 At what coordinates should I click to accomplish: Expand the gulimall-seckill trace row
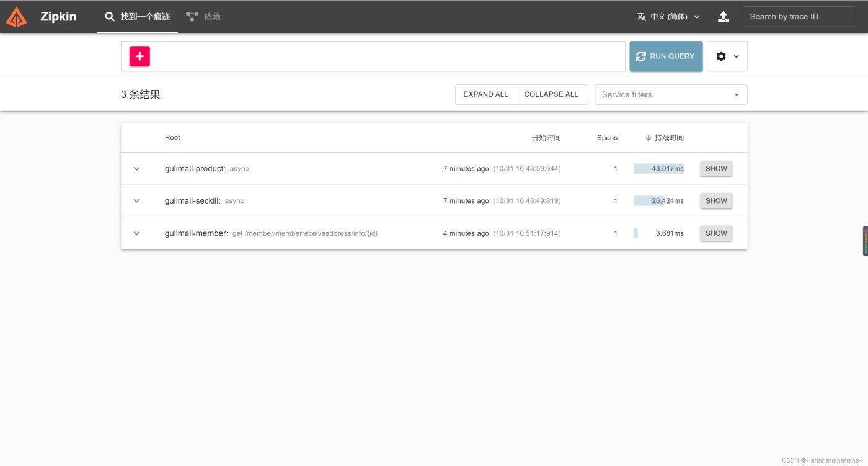click(137, 201)
